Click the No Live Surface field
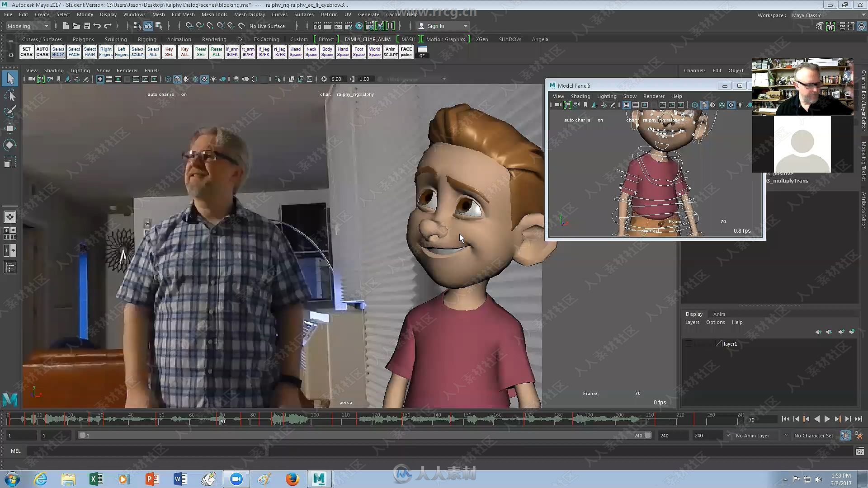Screen dimensions: 868x488 click(x=267, y=26)
